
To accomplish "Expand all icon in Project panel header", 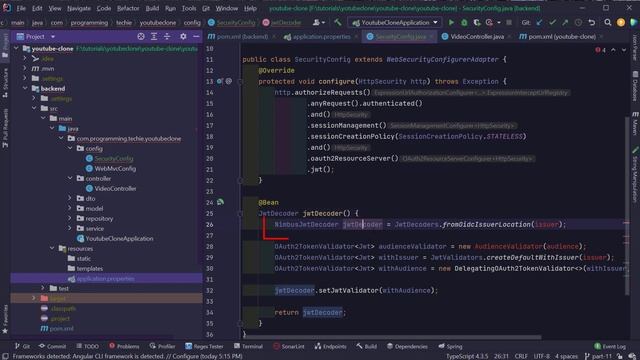I will (154, 37).
